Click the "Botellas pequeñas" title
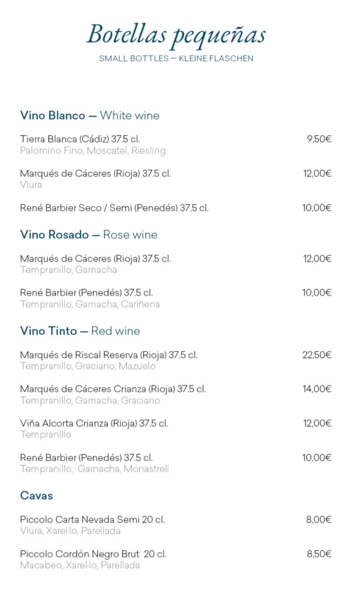This screenshot has width=364, height=599. pyautogui.click(x=176, y=35)
